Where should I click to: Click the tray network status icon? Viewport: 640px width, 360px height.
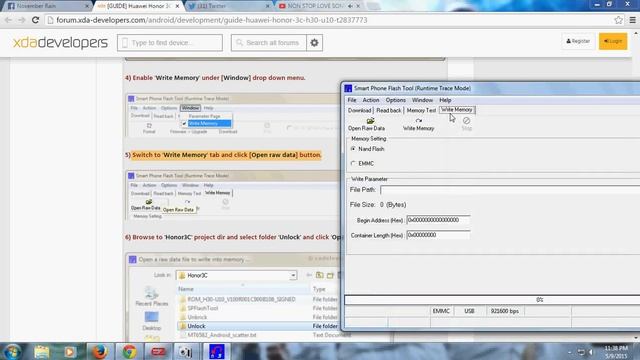(x=581, y=352)
